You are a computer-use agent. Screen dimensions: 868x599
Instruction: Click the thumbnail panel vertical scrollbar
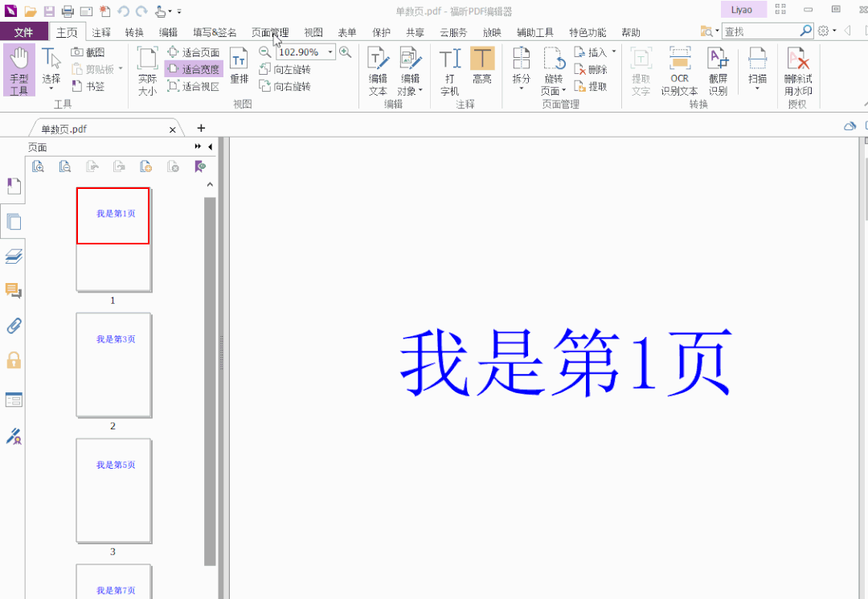click(210, 381)
